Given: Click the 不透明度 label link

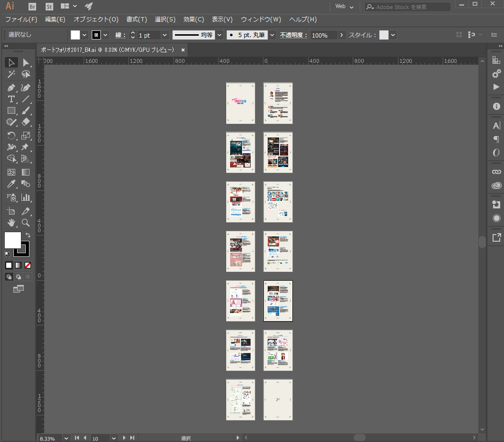Looking at the screenshot, I should 293,35.
